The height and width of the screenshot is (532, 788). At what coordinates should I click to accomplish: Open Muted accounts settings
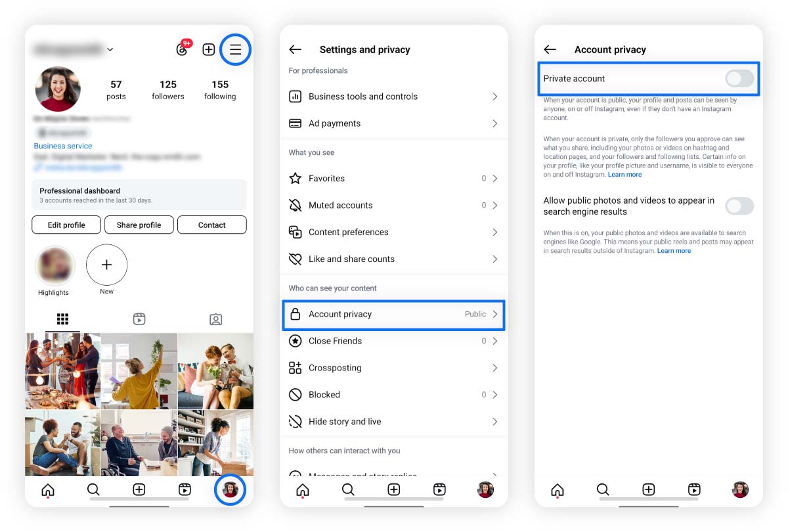[394, 205]
